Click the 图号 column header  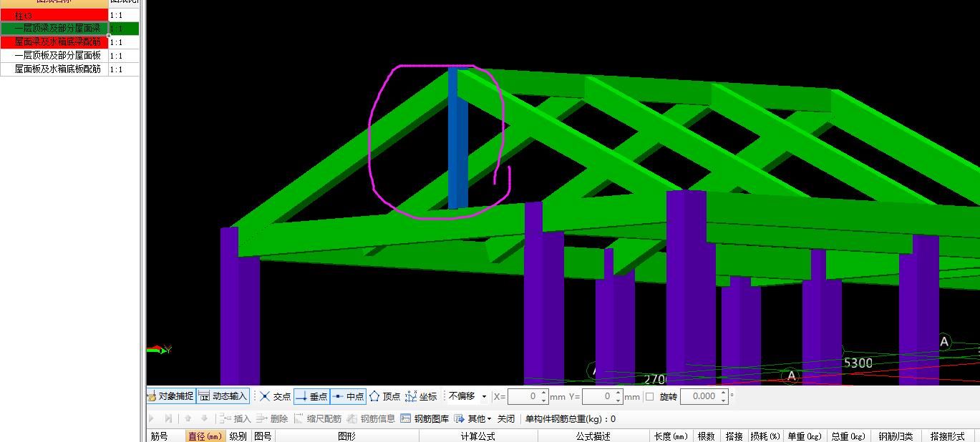pyautogui.click(x=263, y=436)
